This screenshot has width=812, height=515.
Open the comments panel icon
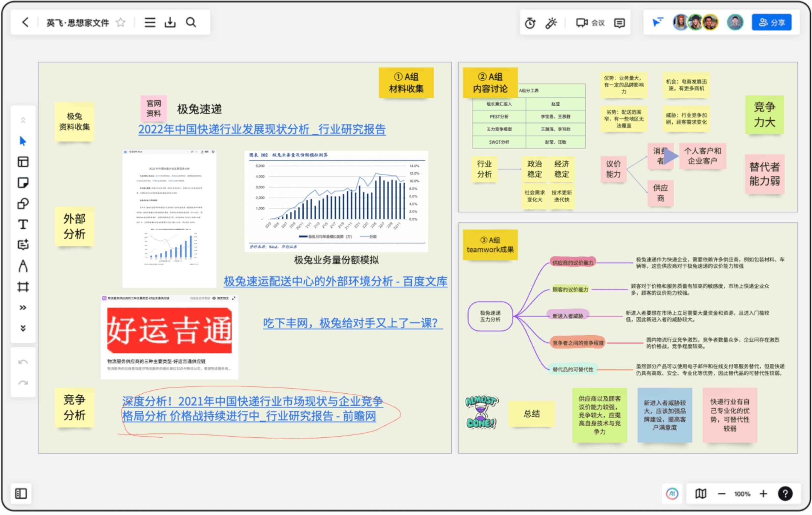pyautogui.click(x=620, y=23)
